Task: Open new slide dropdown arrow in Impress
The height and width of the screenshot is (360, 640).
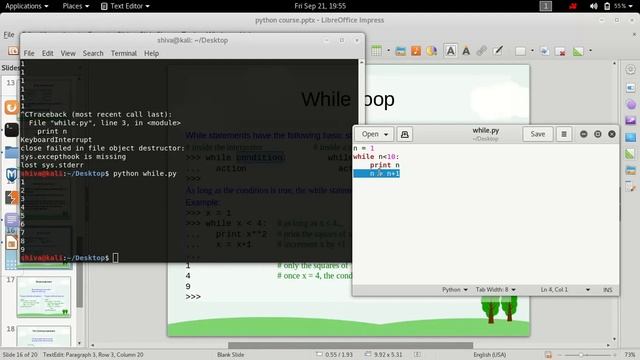Action: coord(532,51)
